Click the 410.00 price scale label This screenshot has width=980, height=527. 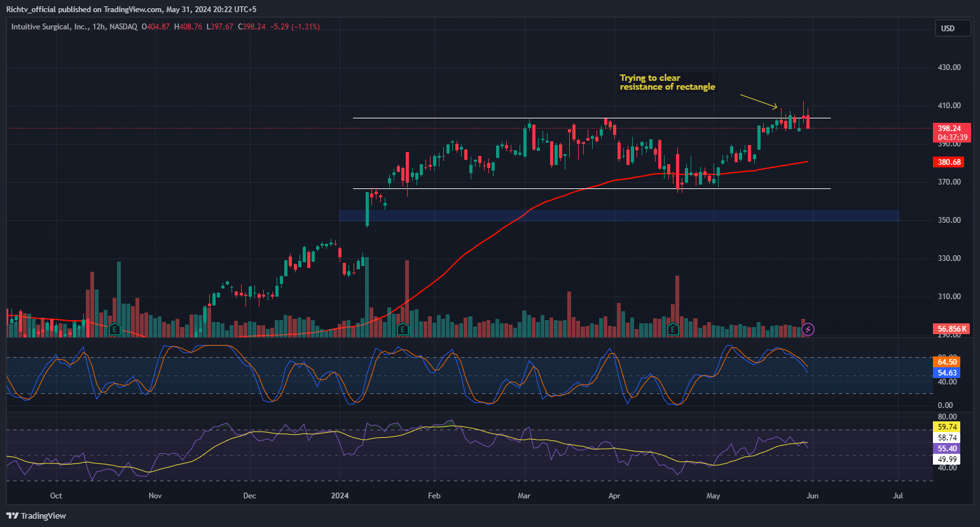click(x=949, y=106)
